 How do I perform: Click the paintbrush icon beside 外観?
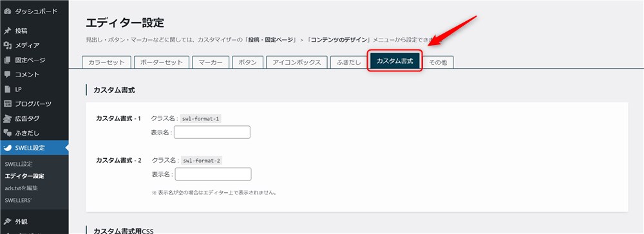[7, 222]
